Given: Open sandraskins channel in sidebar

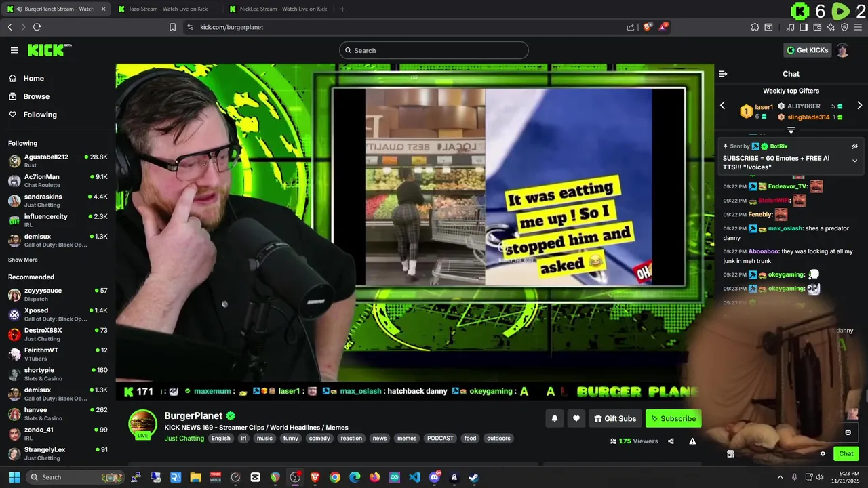Looking at the screenshot, I should pyautogui.click(x=58, y=200).
